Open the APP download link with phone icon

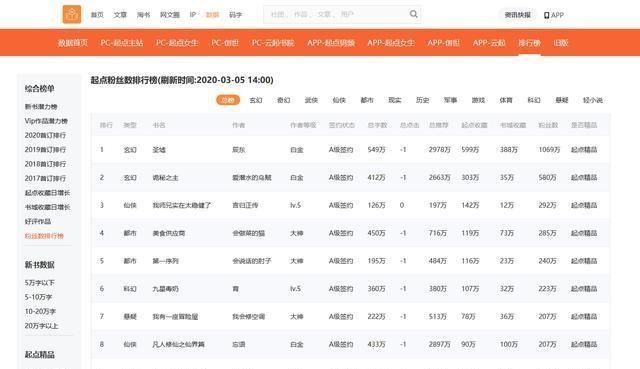[553, 15]
